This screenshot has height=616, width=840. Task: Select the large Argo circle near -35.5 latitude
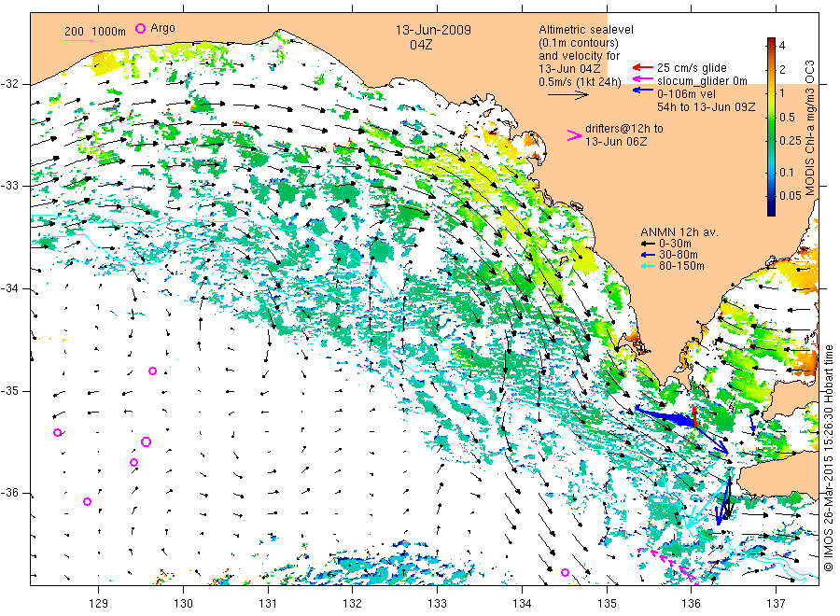[x=146, y=441]
